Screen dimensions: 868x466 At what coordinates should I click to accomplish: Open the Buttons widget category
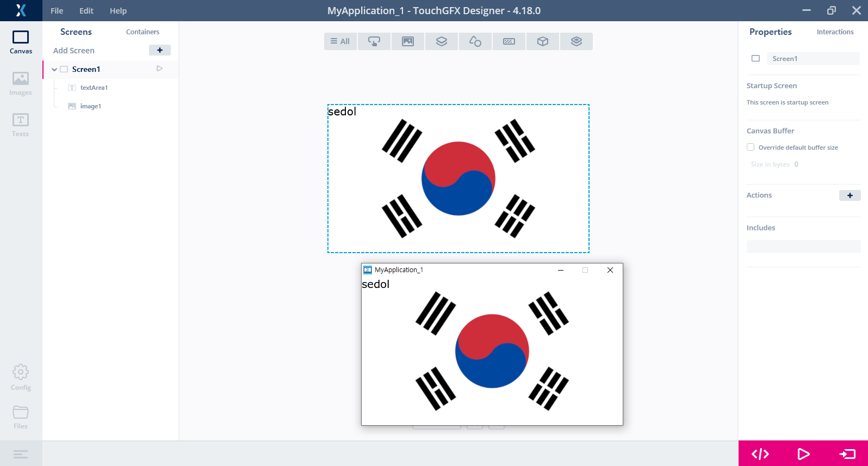374,41
